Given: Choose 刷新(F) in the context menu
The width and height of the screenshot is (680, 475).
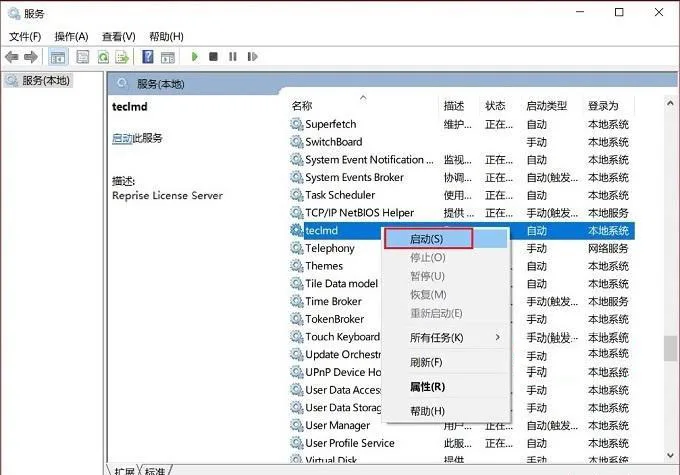Looking at the screenshot, I should [446, 362].
